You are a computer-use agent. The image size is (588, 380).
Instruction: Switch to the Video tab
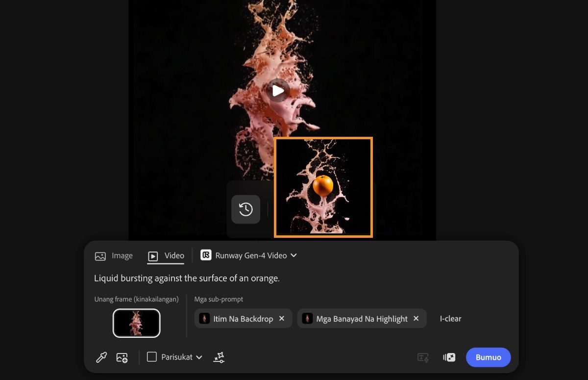click(166, 255)
